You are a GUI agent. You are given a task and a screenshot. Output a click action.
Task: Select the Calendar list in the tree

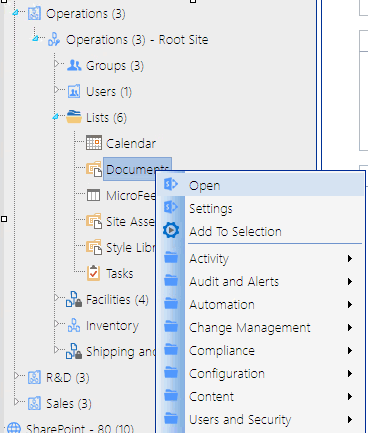pyautogui.click(x=131, y=144)
